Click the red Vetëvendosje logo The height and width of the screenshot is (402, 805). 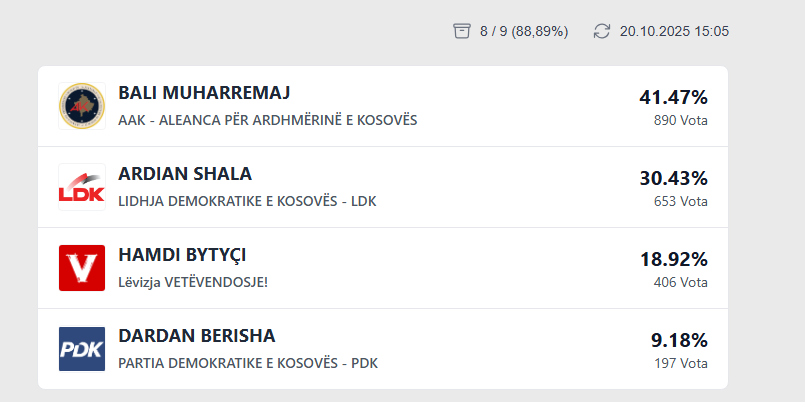(82, 268)
